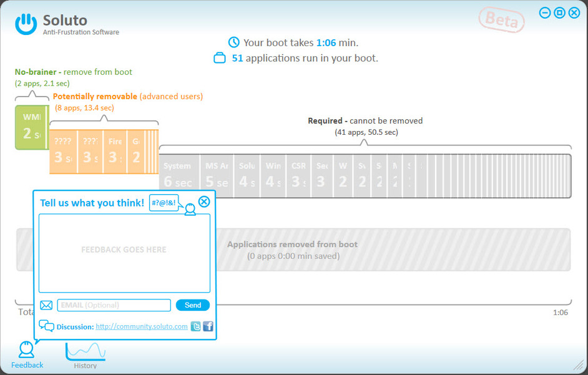Select the Win 4-second required block
The width and height of the screenshot is (588, 375).
point(273,176)
